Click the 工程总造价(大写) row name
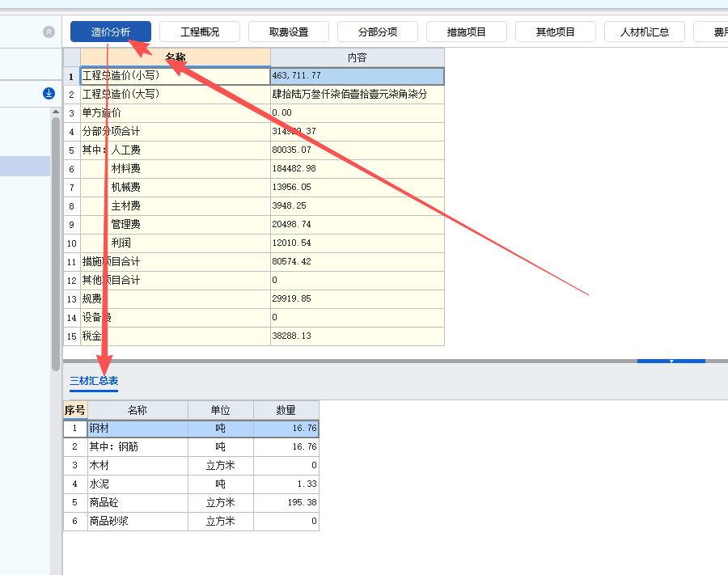 [x=175, y=94]
